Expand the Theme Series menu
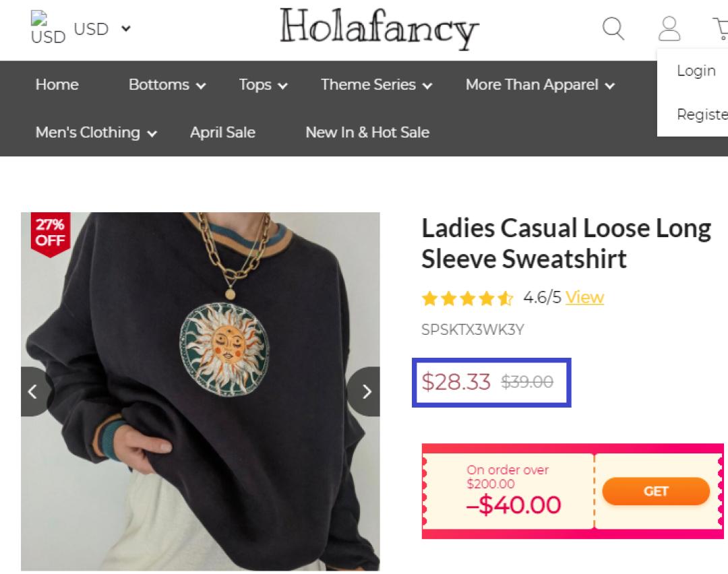The height and width of the screenshot is (574, 728). (x=376, y=85)
